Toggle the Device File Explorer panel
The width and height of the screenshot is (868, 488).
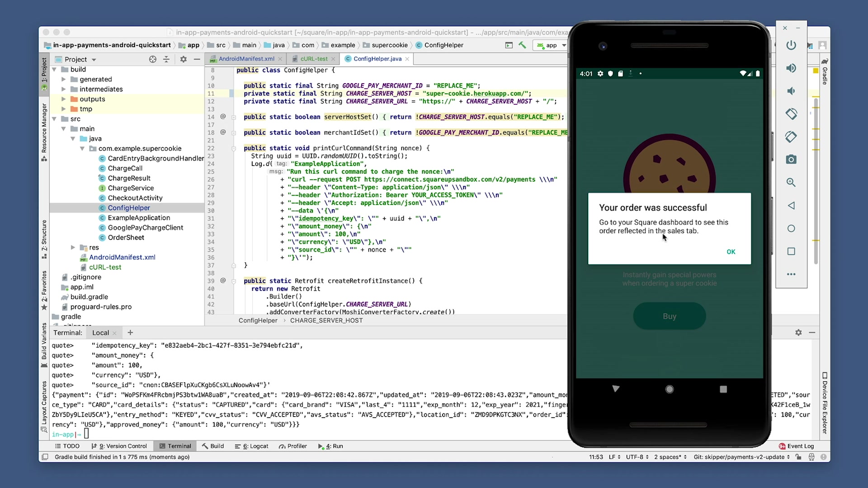click(x=825, y=403)
